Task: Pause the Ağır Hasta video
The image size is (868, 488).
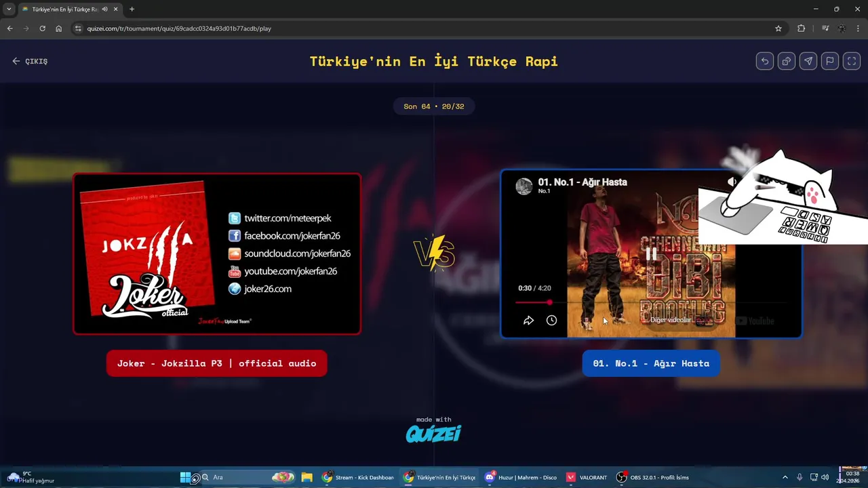Action: click(x=651, y=254)
